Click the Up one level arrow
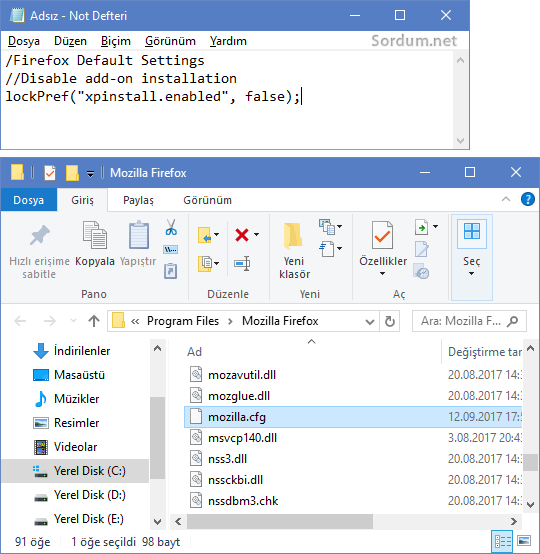 click(94, 321)
